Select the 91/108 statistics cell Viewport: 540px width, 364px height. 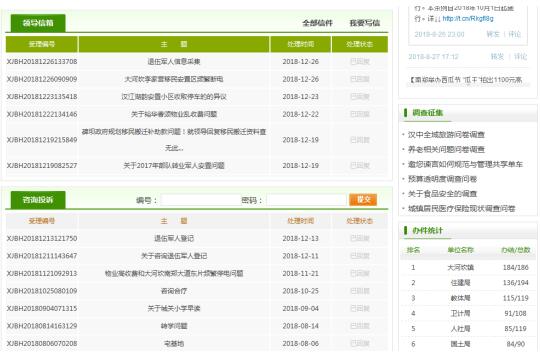click(x=516, y=314)
